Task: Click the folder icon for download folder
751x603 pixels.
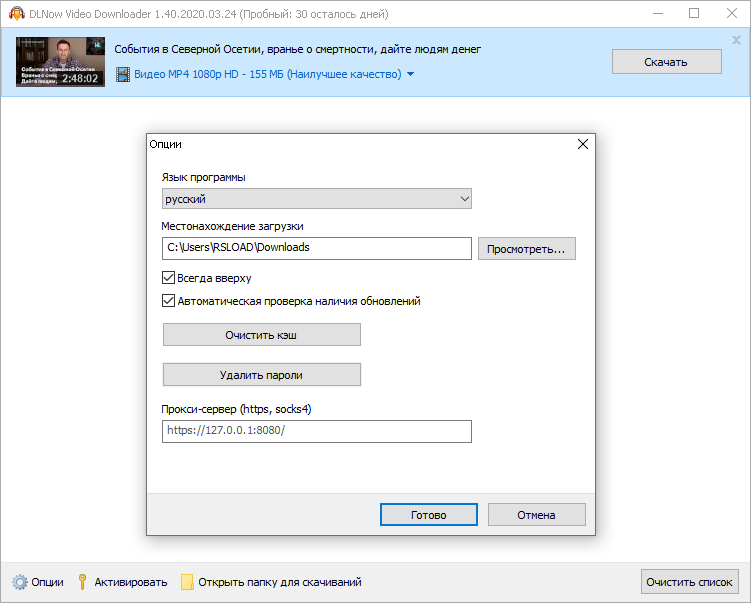Action: (187, 582)
